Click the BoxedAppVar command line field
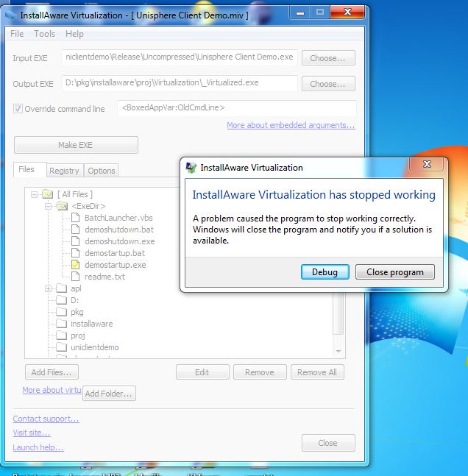468x476 pixels. [237, 108]
